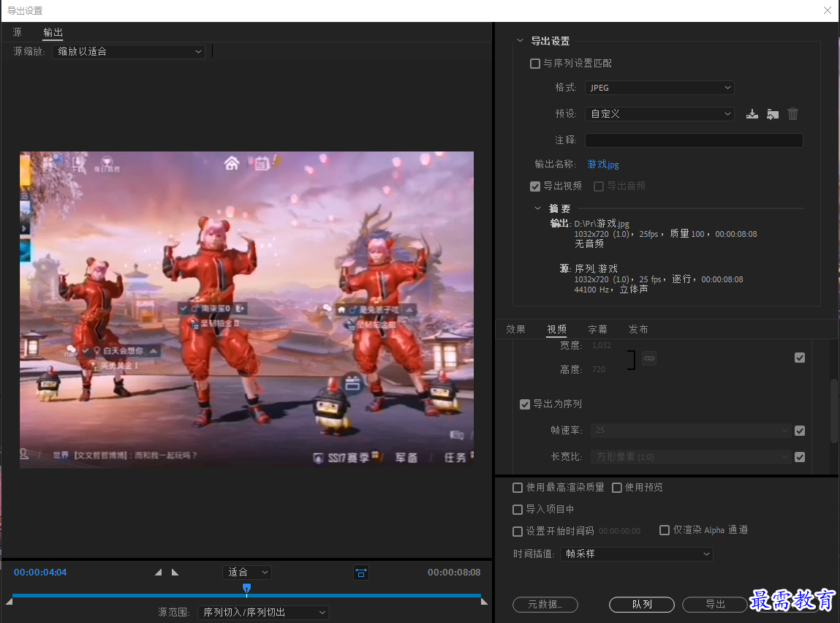Close the Export Settings dialog

[827, 10]
